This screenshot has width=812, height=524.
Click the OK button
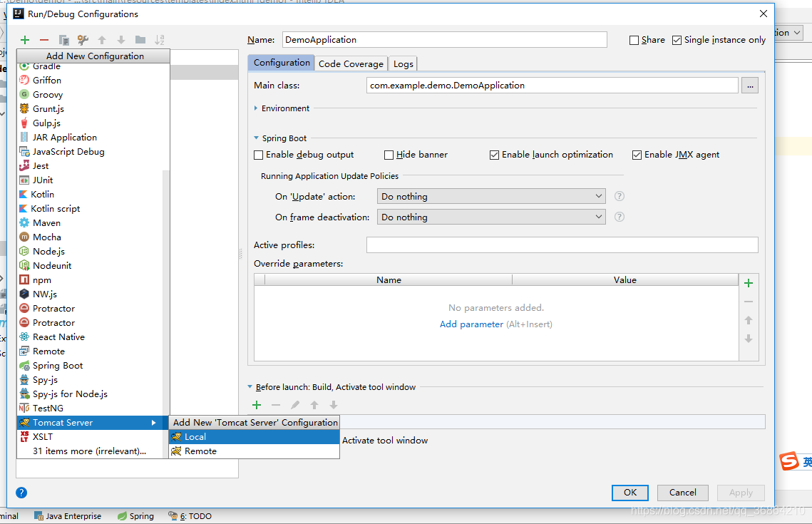point(629,493)
